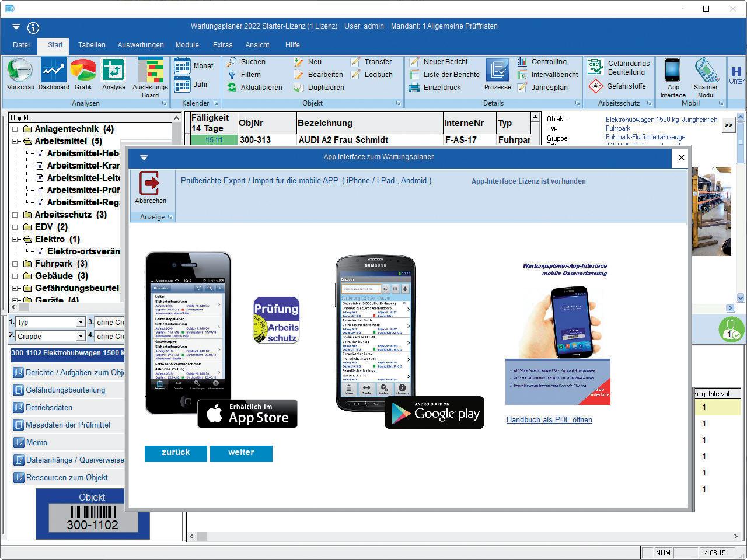Open the Scanner Modul
Screen dimensions: 747x560
tap(706, 78)
